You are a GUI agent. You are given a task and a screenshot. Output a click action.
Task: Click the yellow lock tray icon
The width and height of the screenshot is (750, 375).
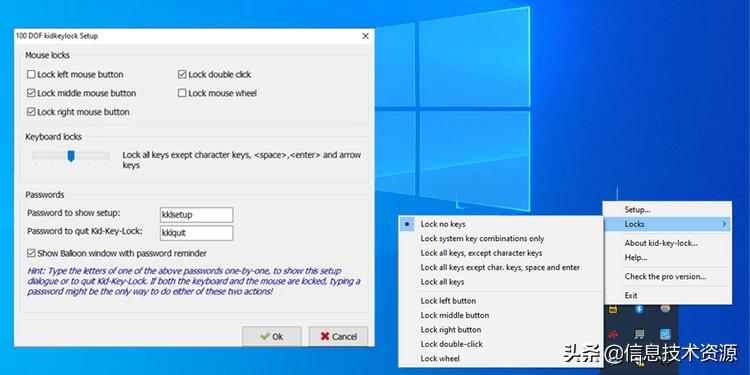[x=613, y=310]
